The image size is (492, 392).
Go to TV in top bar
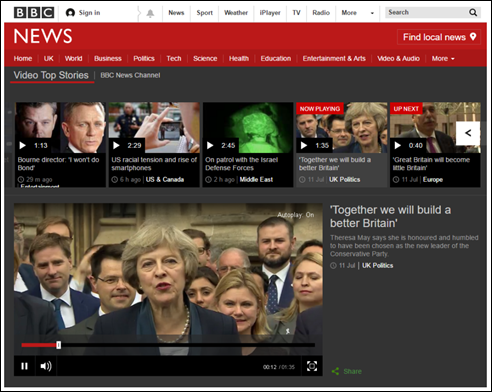(x=296, y=13)
